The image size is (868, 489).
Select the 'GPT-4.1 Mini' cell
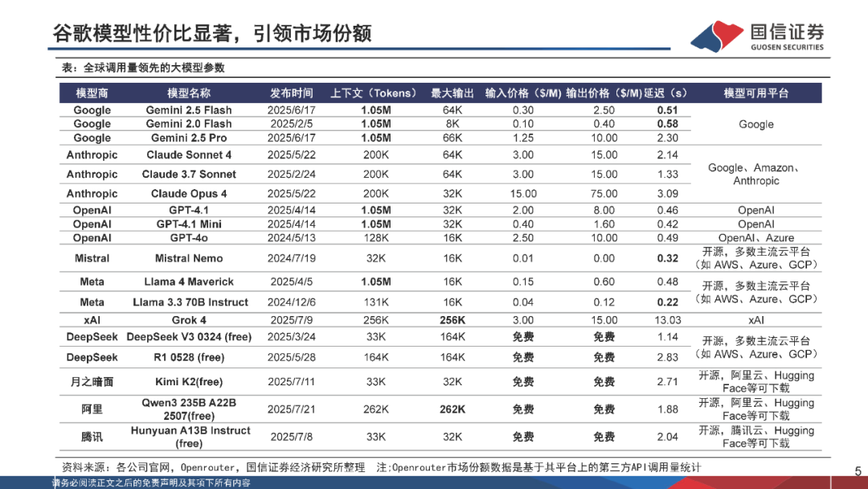tap(189, 224)
